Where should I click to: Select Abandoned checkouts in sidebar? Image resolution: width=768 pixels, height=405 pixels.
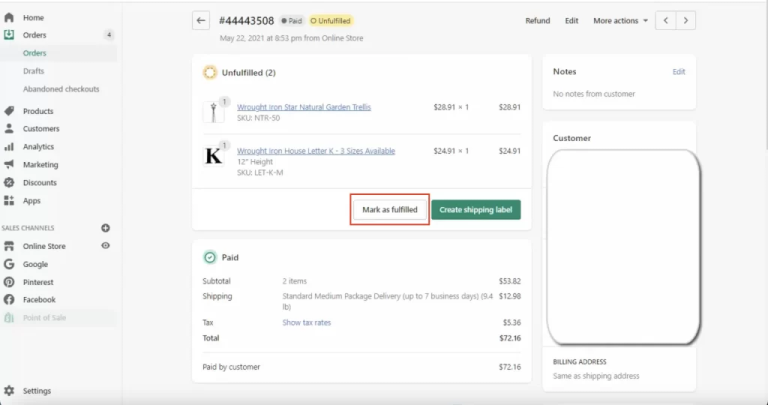pos(61,89)
